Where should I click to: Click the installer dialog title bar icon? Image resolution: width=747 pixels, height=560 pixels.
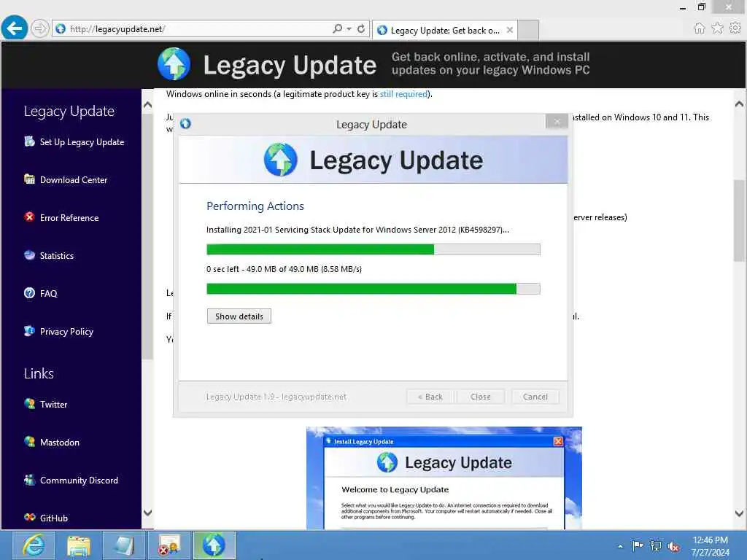(x=185, y=124)
